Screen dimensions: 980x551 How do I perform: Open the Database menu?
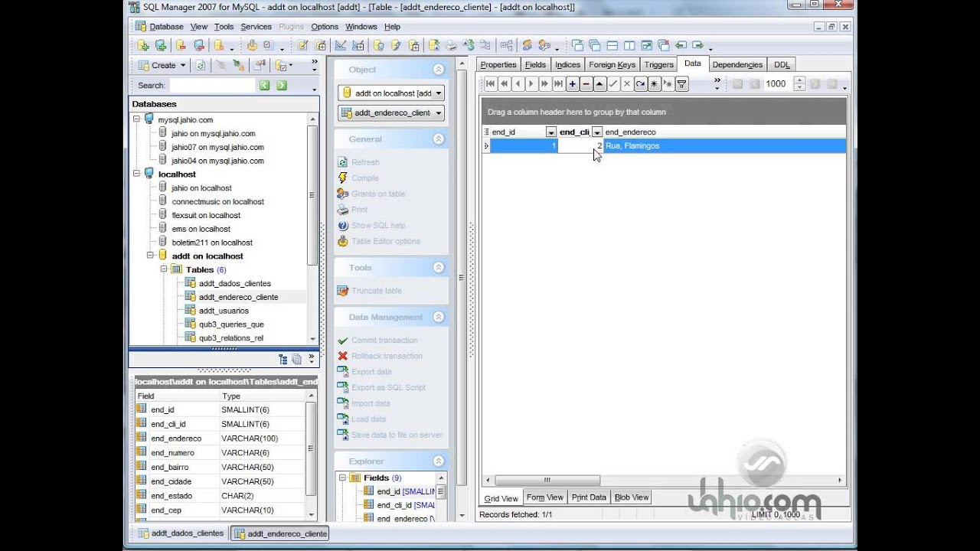tap(166, 27)
